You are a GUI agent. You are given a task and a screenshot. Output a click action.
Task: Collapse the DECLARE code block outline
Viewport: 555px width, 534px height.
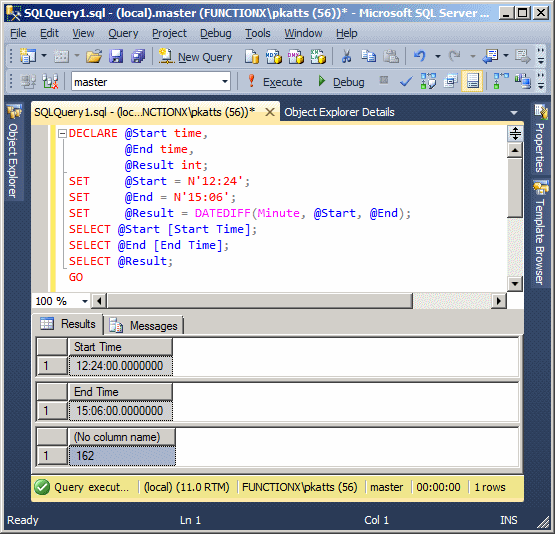(x=62, y=133)
